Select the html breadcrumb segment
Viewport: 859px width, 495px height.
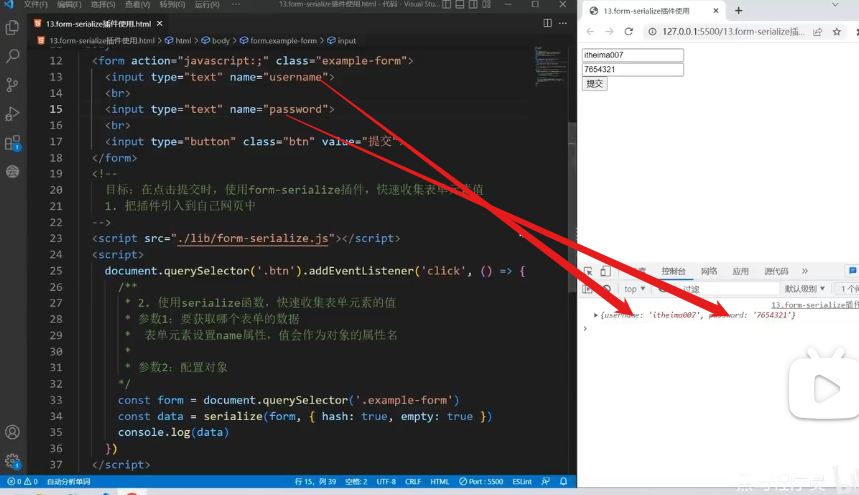click(178, 41)
